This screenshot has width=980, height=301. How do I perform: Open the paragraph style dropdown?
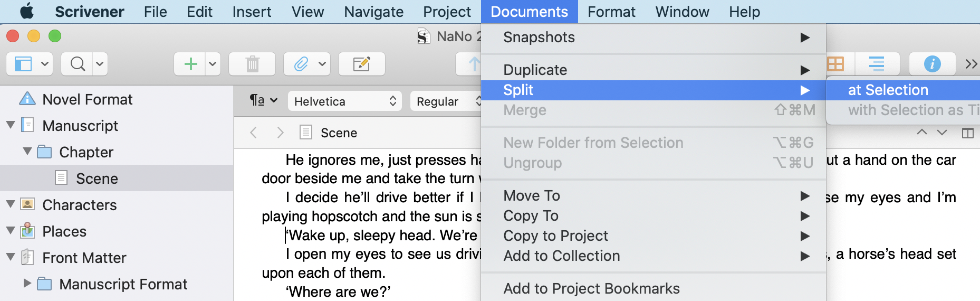263,100
